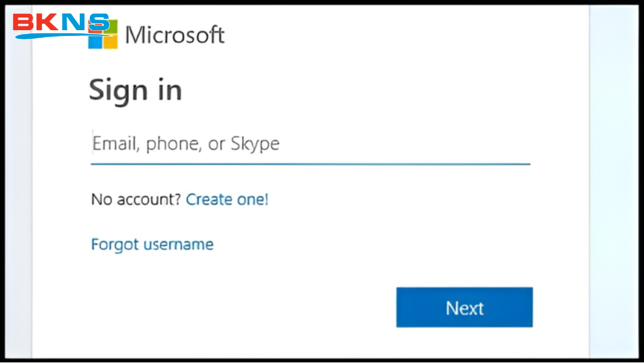
Task: Click the letter S in BKNS logo
Action: [99, 23]
